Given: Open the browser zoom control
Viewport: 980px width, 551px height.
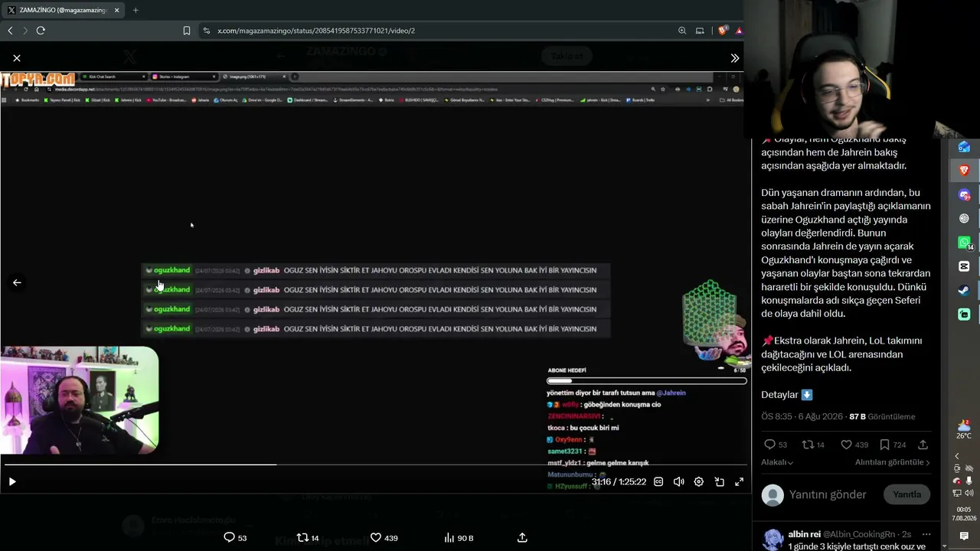Looking at the screenshot, I should click(682, 31).
